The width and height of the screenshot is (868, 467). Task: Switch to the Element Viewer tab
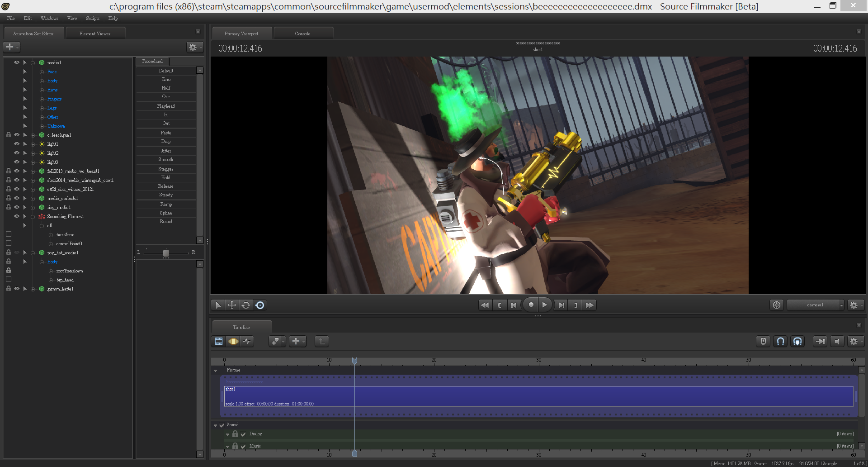point(95,33)
